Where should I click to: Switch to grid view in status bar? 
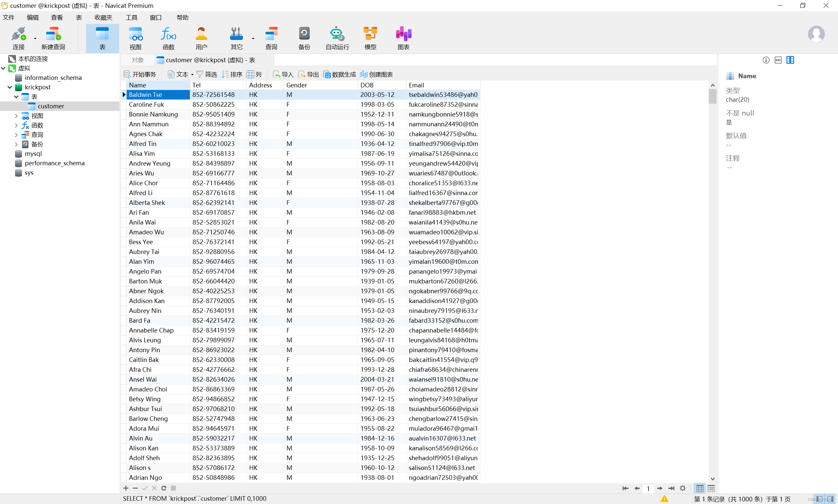700,488
